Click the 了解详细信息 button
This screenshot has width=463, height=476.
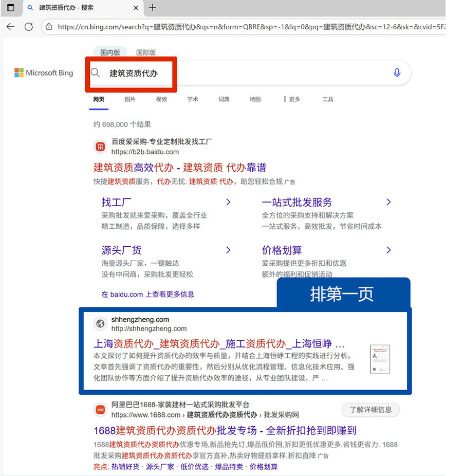(x=370, y=410)
